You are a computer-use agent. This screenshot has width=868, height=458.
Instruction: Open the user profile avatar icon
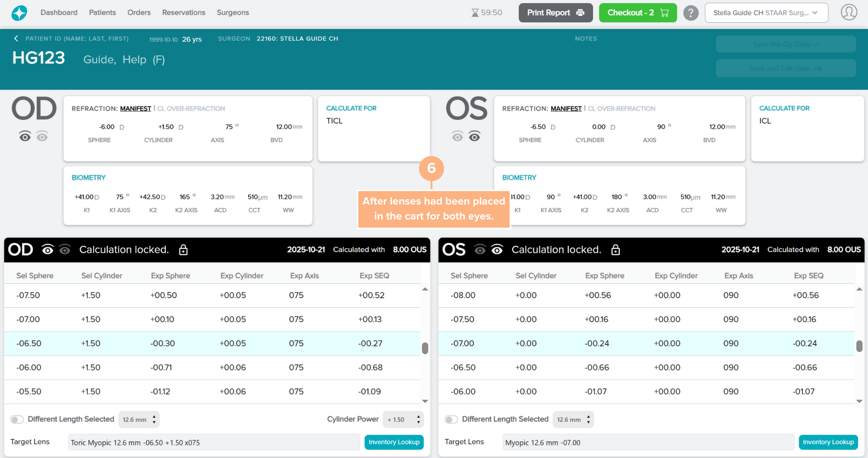pyautogui.click(x=849, y=13)
